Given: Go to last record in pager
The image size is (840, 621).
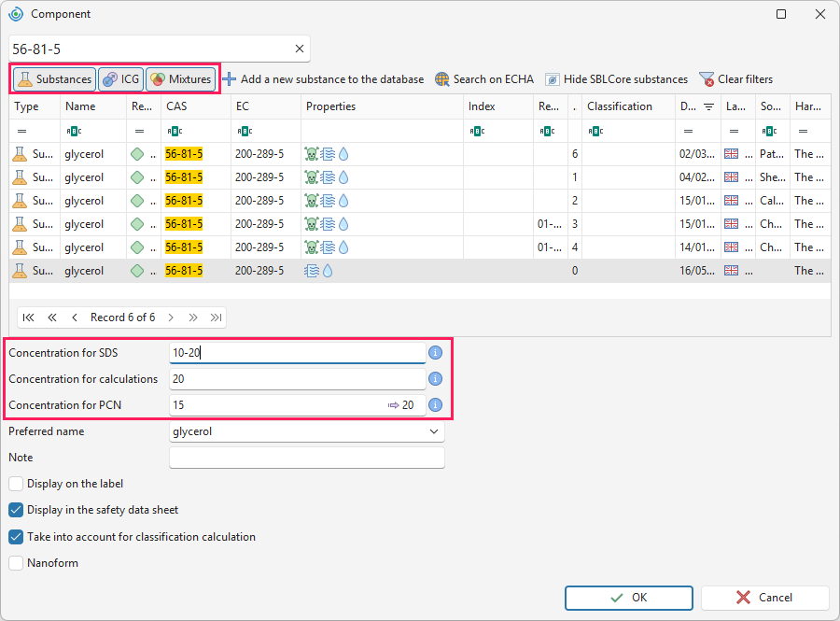Looking at the screenshot, I should [x=216, y=318].
